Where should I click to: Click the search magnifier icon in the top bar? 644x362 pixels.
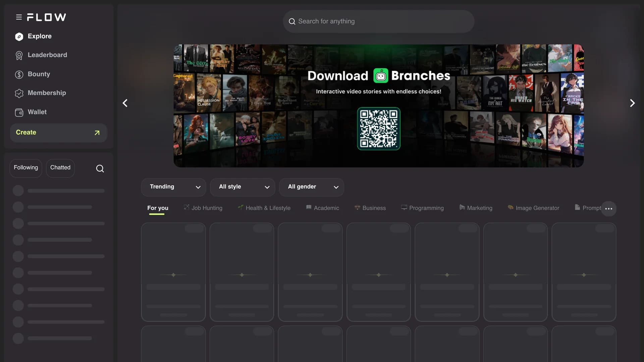point(292,21)
